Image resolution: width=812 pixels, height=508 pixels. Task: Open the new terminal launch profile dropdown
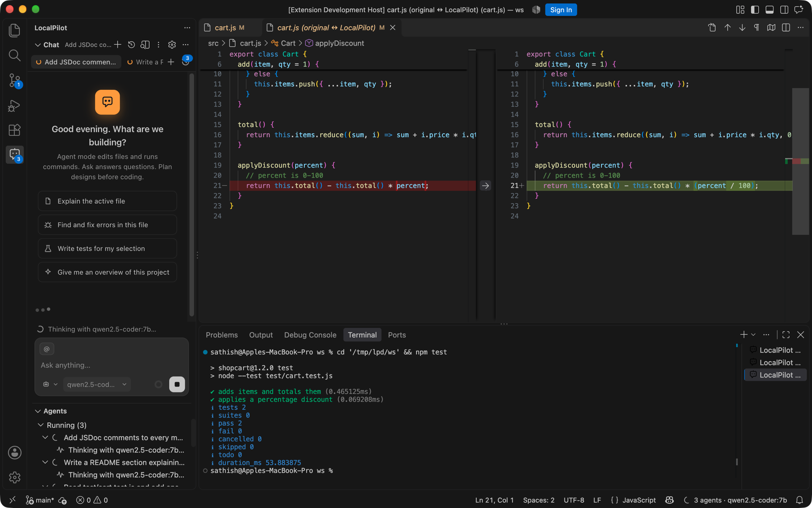click(753, 335)
